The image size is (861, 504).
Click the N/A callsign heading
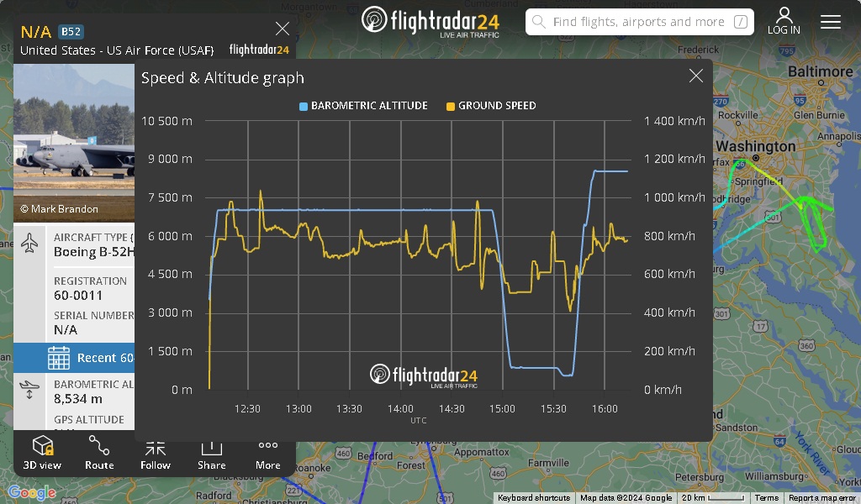click(x=35, y=32)
